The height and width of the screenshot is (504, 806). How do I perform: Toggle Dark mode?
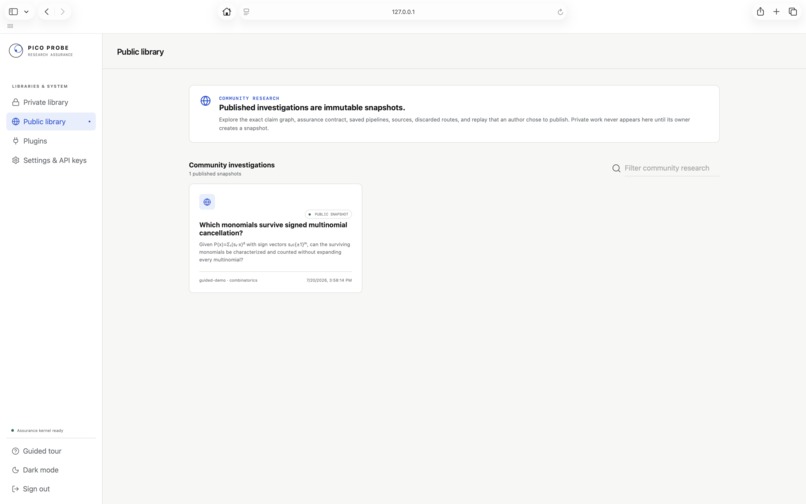coord(51,470)
